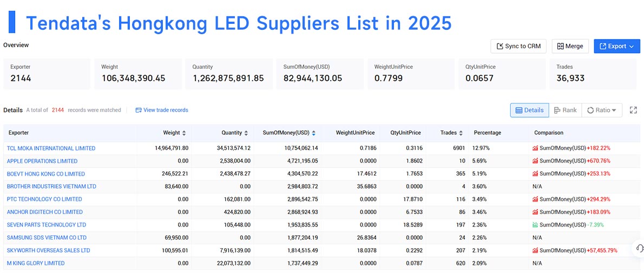Open TCL MOKA INTERNATIONAL LIMITED exporter

point(51,148)
